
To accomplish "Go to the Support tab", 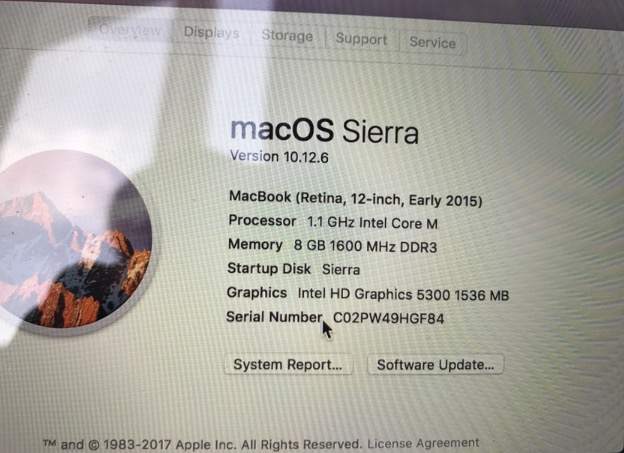I will click(x=361, y=39).
